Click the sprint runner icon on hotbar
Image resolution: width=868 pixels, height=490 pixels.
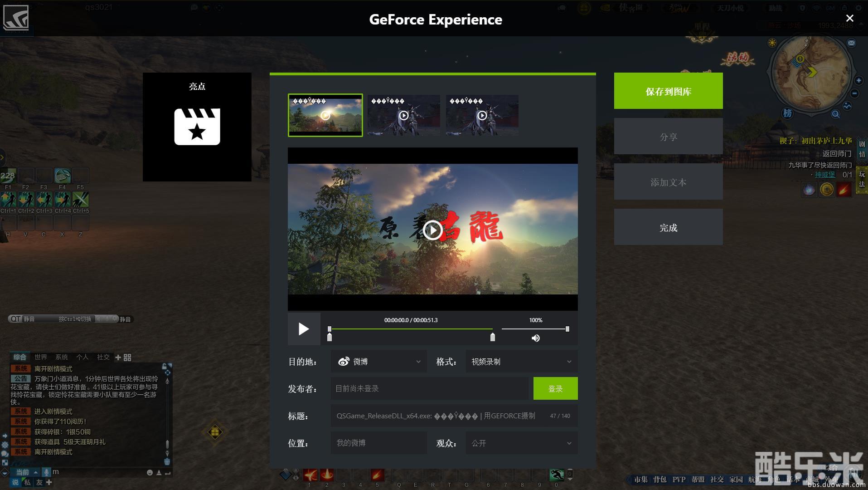point(557,475)
